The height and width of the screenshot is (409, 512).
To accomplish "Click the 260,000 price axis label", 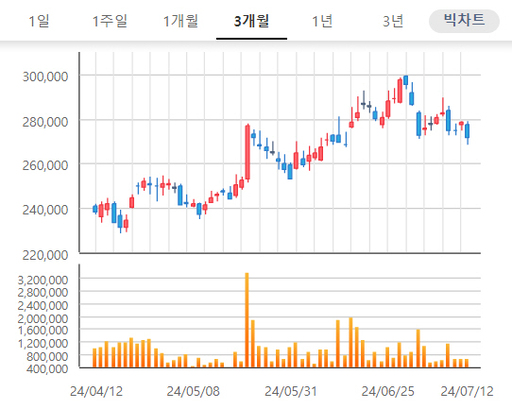I will coord(45,165).
